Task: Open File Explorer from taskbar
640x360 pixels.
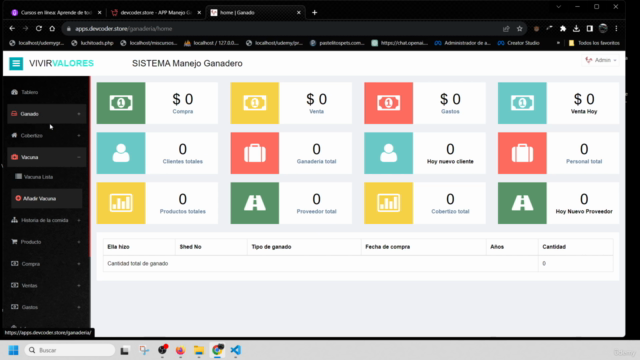Action: pyautogui.click(x=199, y=350)
